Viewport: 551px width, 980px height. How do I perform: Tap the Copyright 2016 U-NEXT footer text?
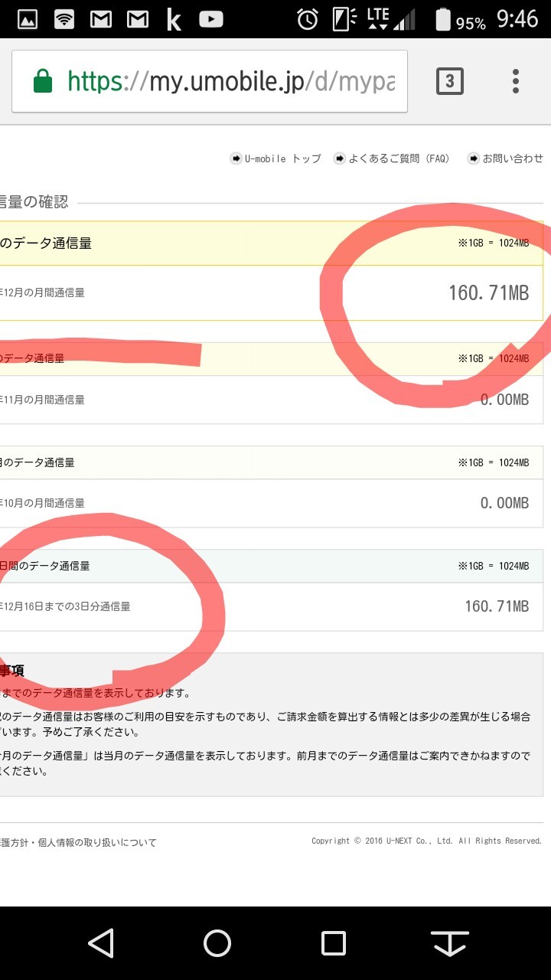coord(426,841)
